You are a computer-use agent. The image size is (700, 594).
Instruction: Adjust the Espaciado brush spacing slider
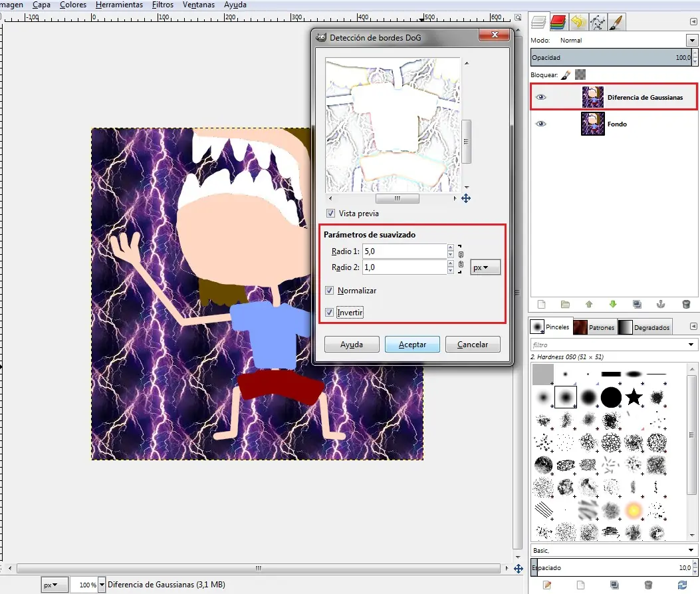[x=610, y=567]
